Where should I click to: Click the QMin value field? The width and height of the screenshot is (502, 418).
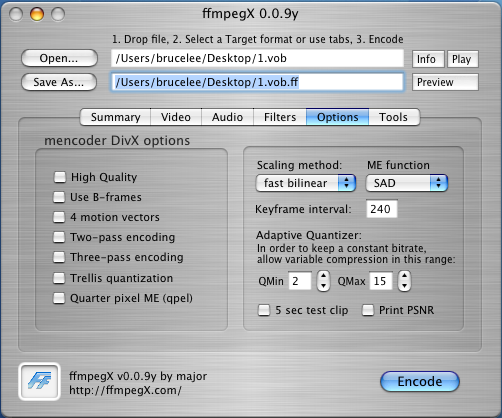coord(300,281)
